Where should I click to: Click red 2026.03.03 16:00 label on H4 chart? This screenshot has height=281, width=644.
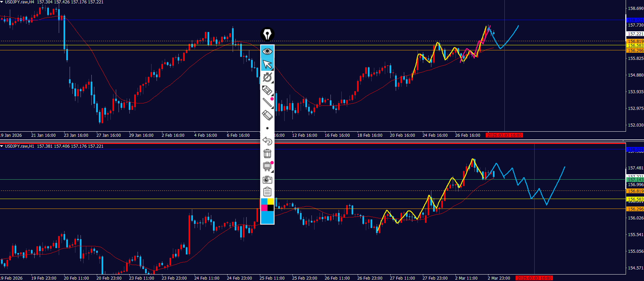[x=504, y=135]
